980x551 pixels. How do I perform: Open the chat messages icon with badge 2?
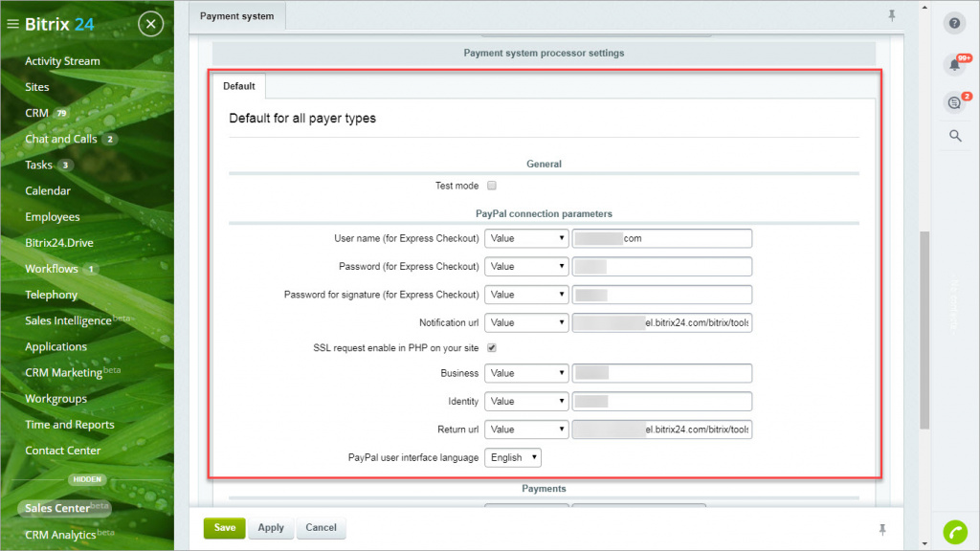coord(954,102)
